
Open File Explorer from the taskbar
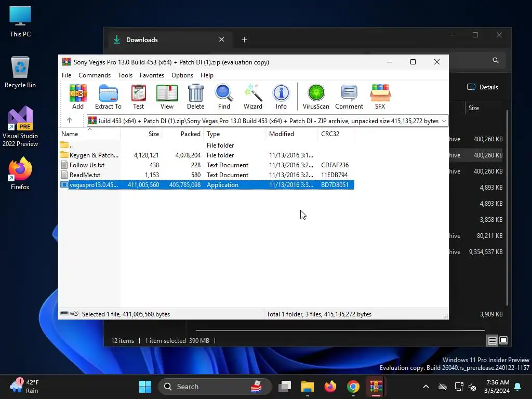(x=308, y=387)
